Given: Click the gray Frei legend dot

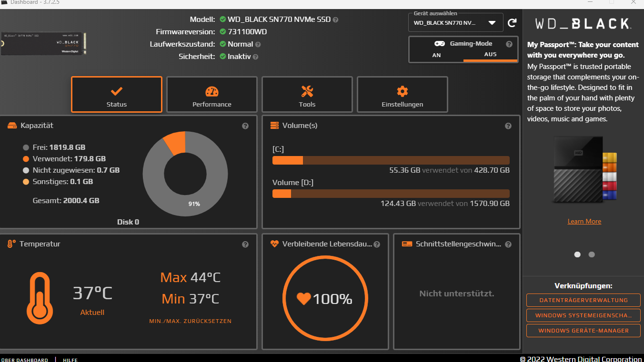Looking at the screenshot, I should [26, 147].
